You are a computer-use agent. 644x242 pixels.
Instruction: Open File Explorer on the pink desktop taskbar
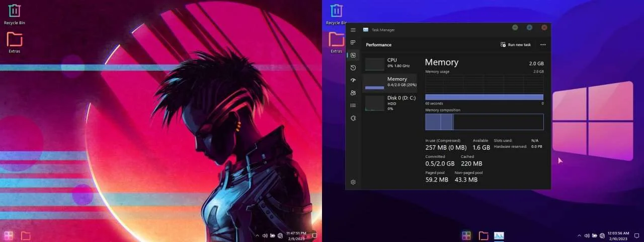[26, 235]
